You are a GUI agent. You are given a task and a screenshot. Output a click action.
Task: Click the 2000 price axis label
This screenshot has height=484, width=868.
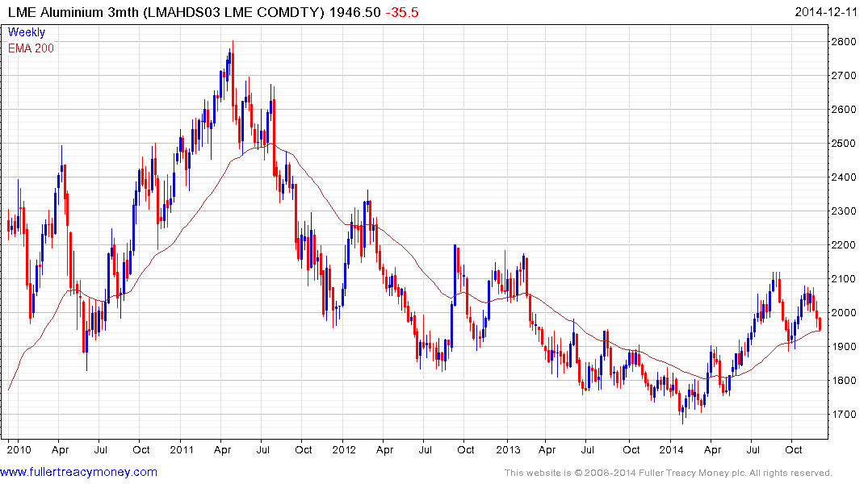(844, 312)
